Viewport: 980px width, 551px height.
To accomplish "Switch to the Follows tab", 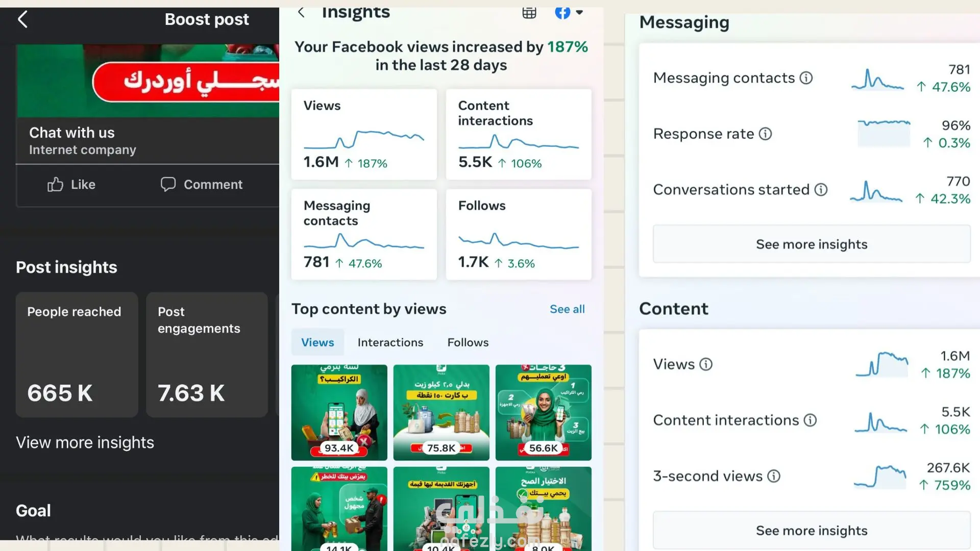I will coord(468,342).
